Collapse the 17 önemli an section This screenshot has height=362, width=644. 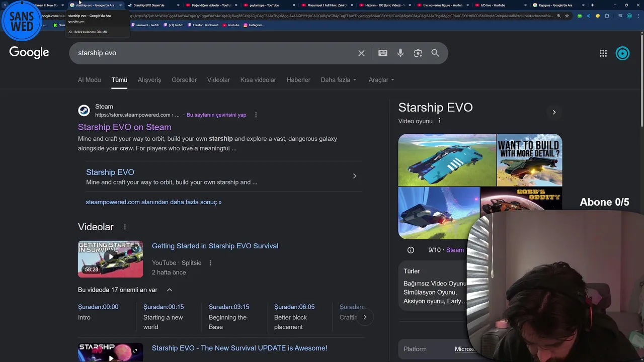coord(170,290)
